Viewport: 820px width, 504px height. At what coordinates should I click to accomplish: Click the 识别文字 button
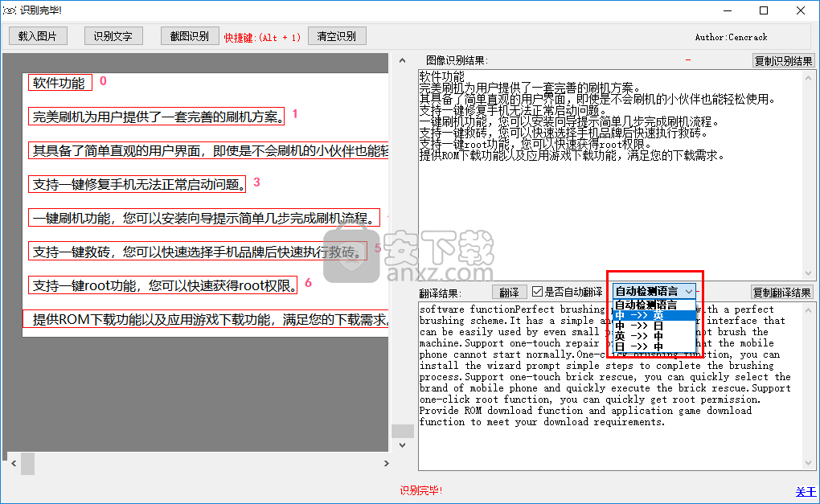[113, 36]
